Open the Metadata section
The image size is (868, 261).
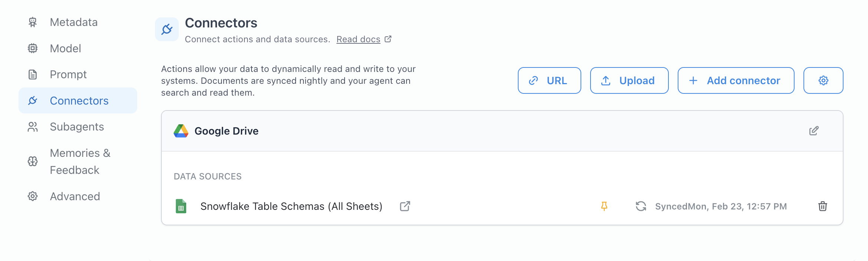pos(73,22)
